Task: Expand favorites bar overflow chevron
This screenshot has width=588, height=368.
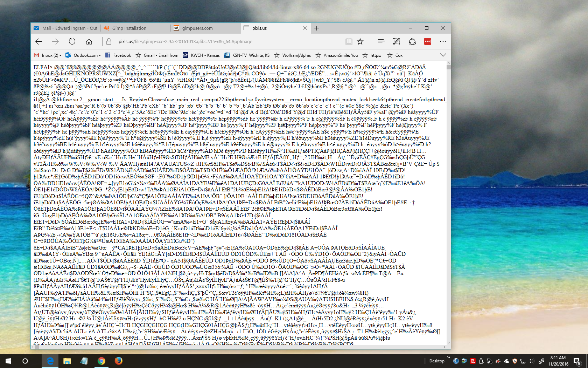Action: click(x=443, y=55)
